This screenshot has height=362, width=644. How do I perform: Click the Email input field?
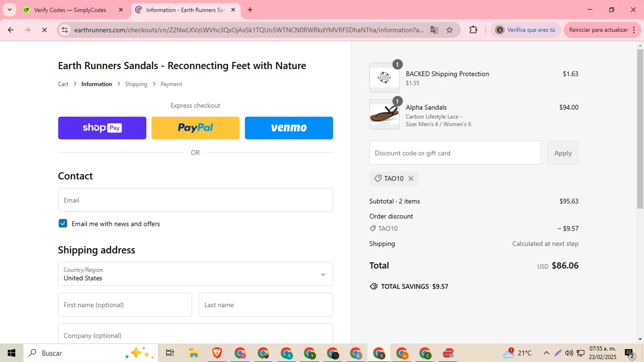click(195, 200)
